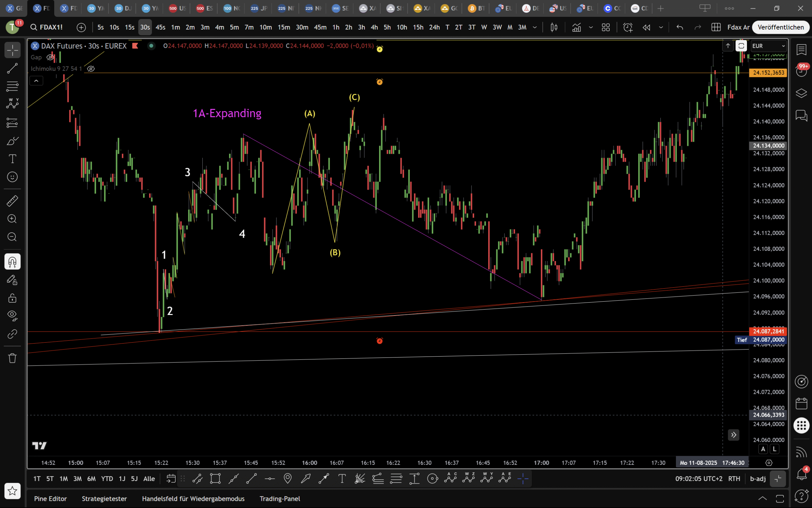
Task: Open the Strategietester tab
Action: tap(104, 499)
